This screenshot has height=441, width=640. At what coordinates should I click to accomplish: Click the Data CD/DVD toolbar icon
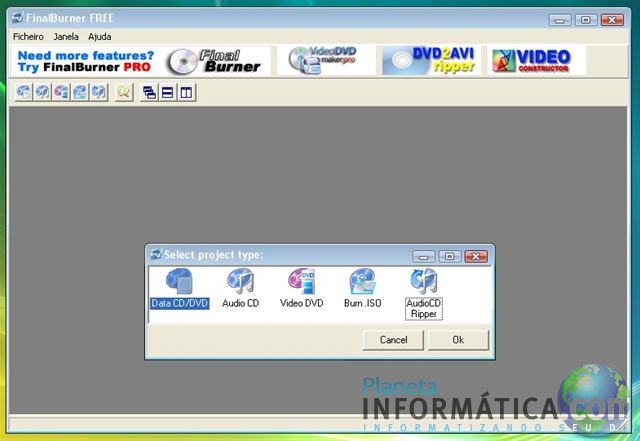coord(23,92)
